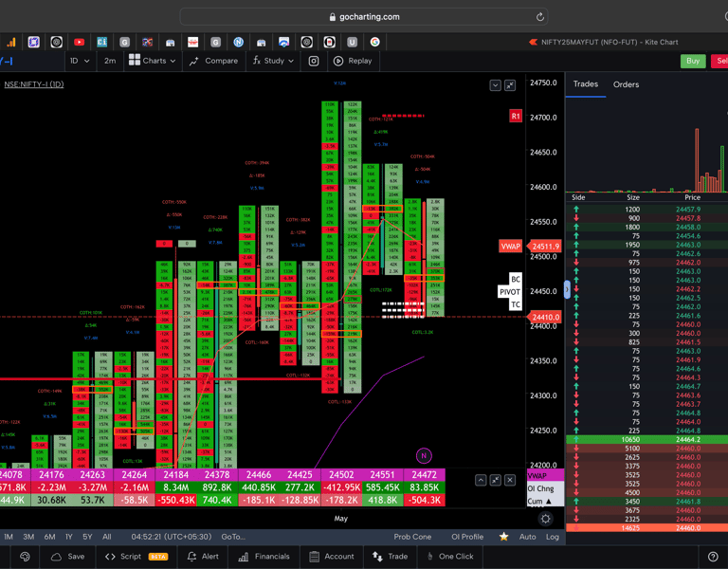Open the blue N circle bookmark
The width and height of the screenshot is (728, 569).
tap(238, 43)
